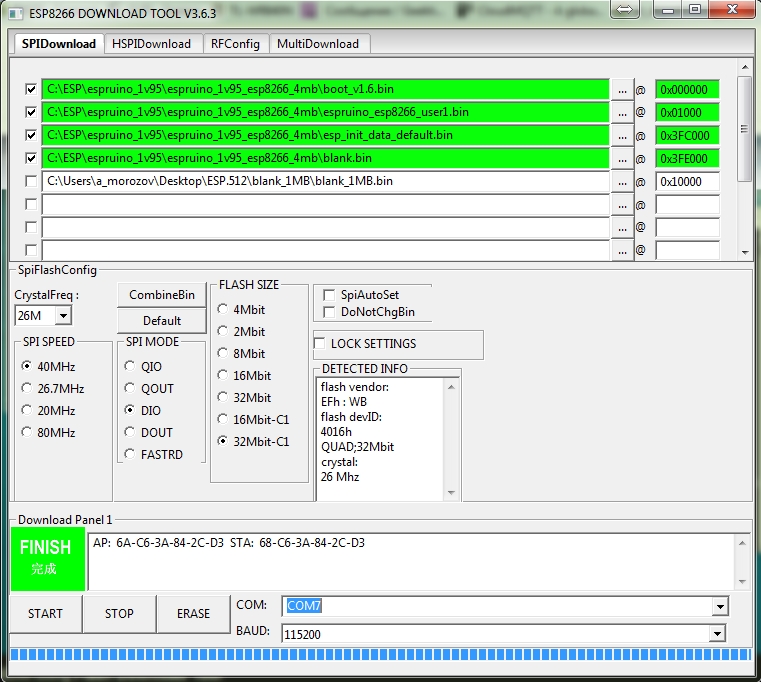The image size is (761, 682).
Task: Click the 0x000000 address field
Action: pos(687,90)
